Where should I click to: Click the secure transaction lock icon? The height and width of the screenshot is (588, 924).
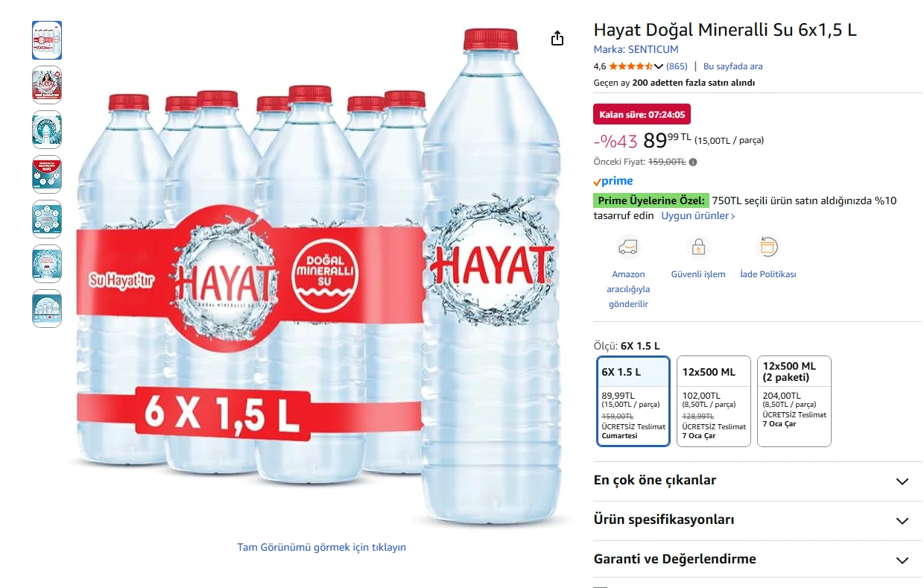pos(698,247)
